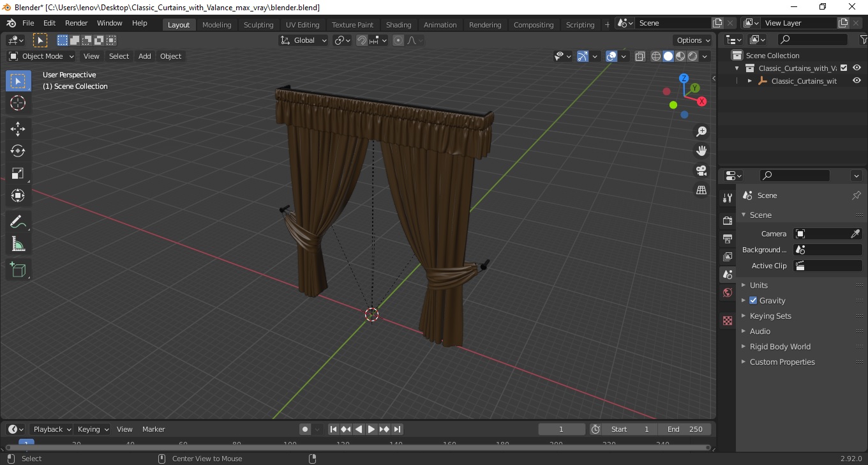Image resolution: width=868 pixels, height=465 pixels.
Task: Hide the Classic_Curtains_wit armature object
Action: point(857,81)
